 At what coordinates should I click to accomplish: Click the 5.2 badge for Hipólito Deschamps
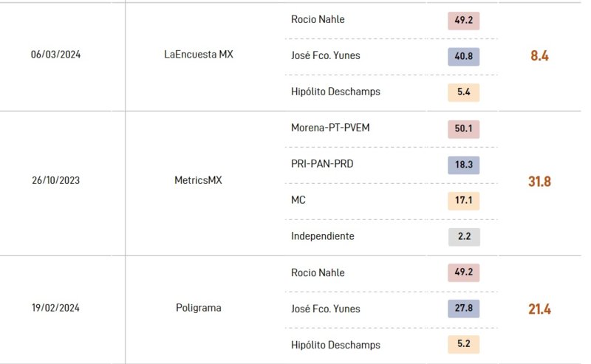[x=464, y=344]
